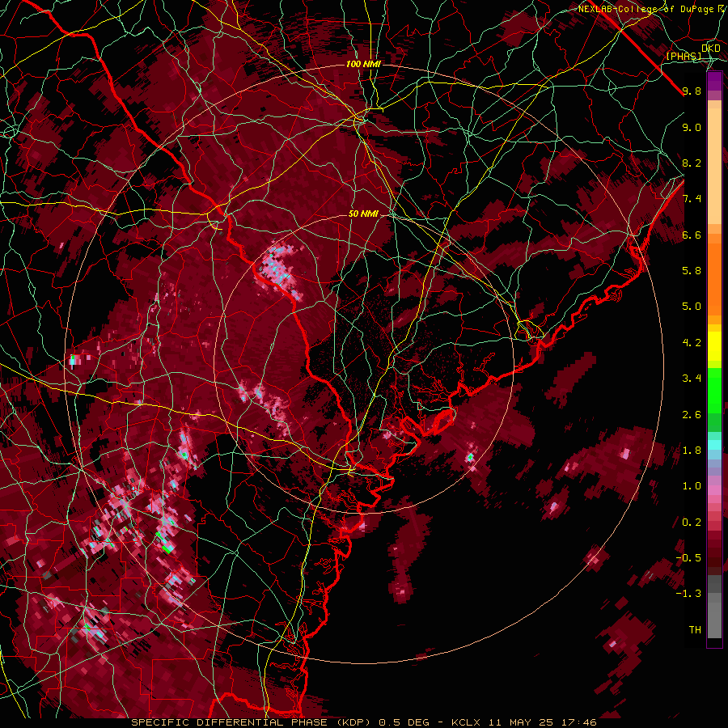Click the DKD product label
Image resolution: width=728 pixels, height=728 pixels.
click(711, 49)
